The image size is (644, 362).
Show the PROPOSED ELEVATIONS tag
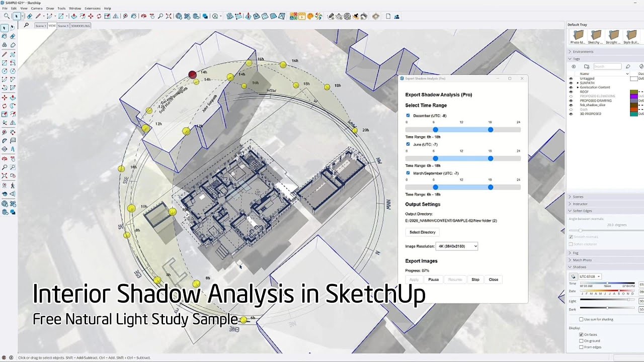pyautogui.click(x=571, y=96)
